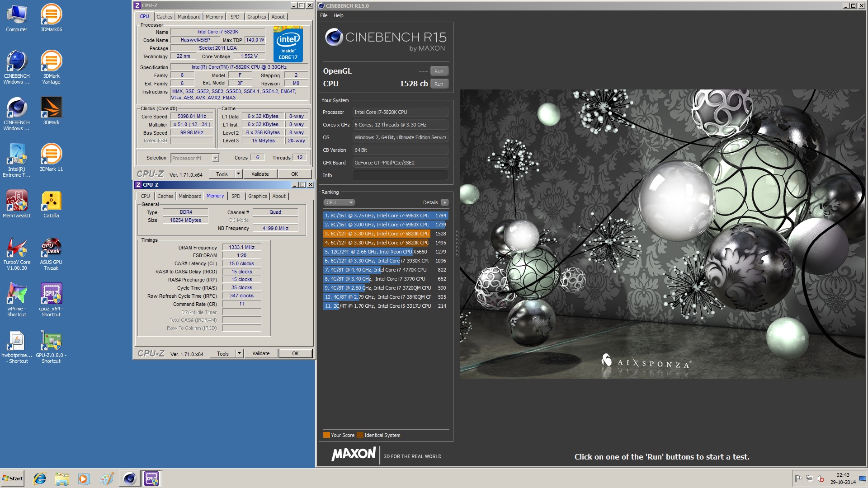Viewport: 868px width, 488px height.
Task: Open the 3DMark 11 desktop shortcut
Action: click(51, 158)
